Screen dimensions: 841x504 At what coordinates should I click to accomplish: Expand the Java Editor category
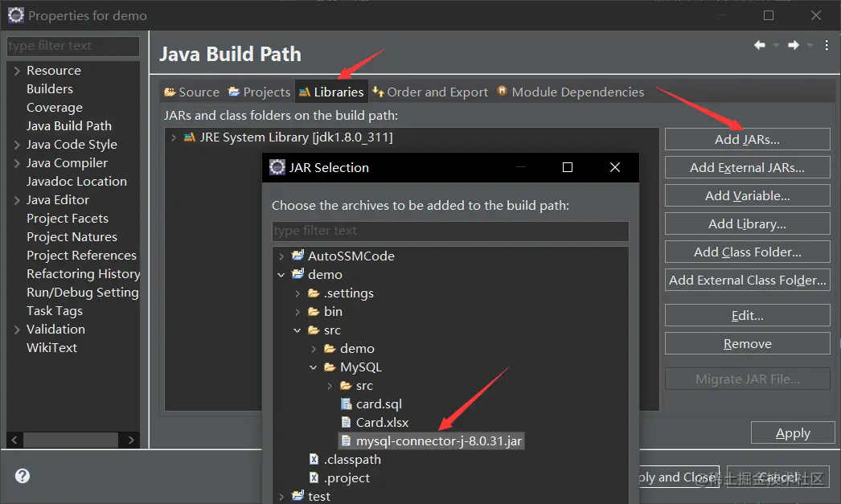[17, 200]
